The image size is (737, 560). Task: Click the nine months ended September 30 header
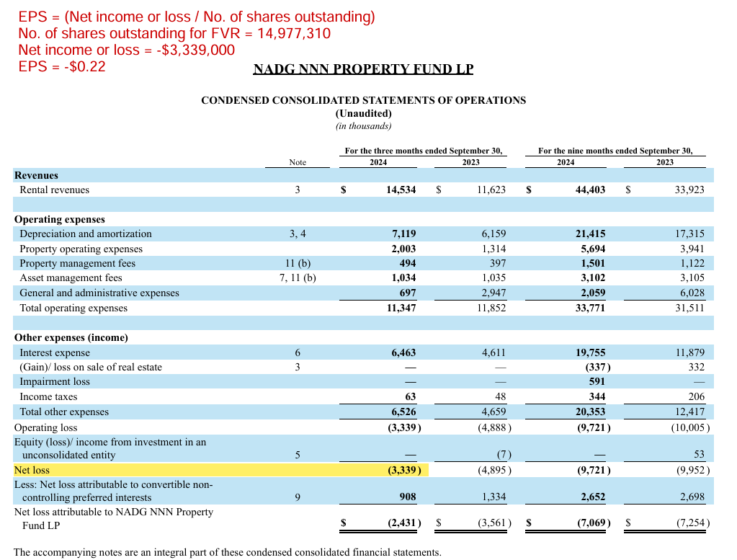615,151
